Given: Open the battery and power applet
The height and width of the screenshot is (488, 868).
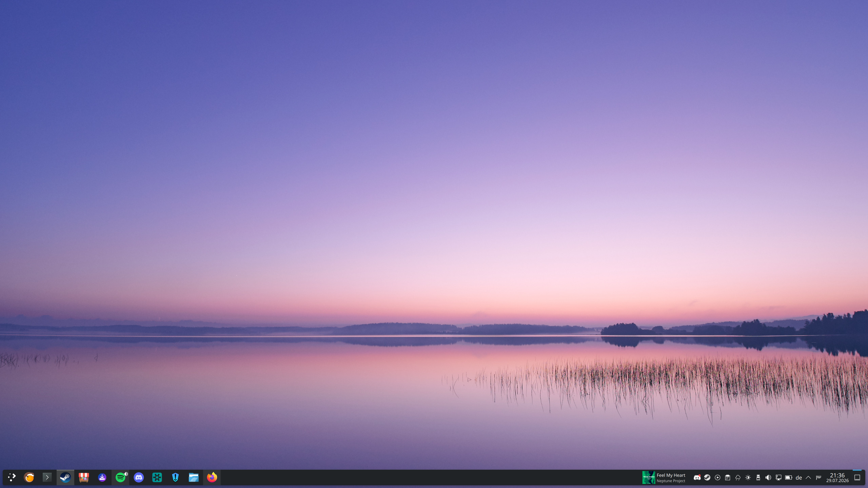Looking at the screenshot, I should [x=788, y=478].
